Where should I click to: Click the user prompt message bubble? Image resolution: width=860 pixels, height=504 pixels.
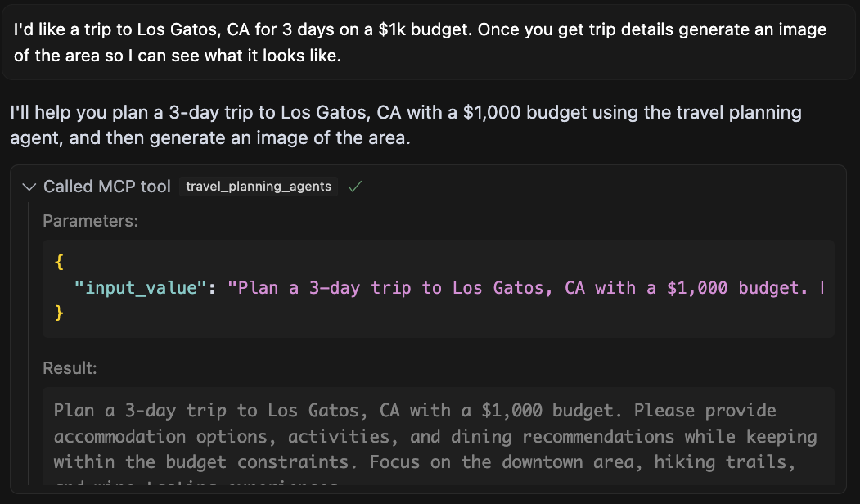(430, 44)
